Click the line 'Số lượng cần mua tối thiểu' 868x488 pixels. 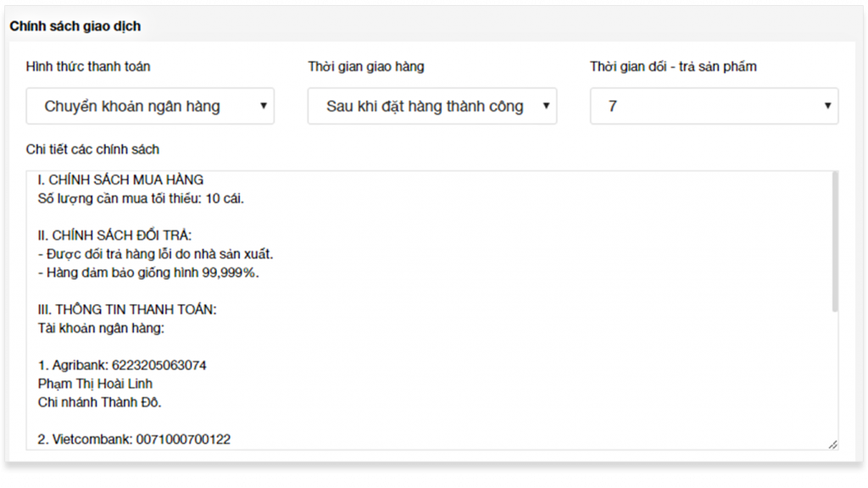pos(141,198)
